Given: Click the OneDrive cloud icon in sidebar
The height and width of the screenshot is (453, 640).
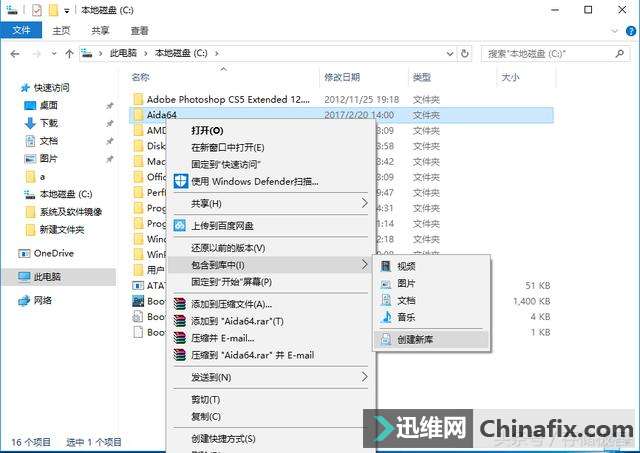Looking at the screenshot, I should pyautogui.click(x=26, y=254).
